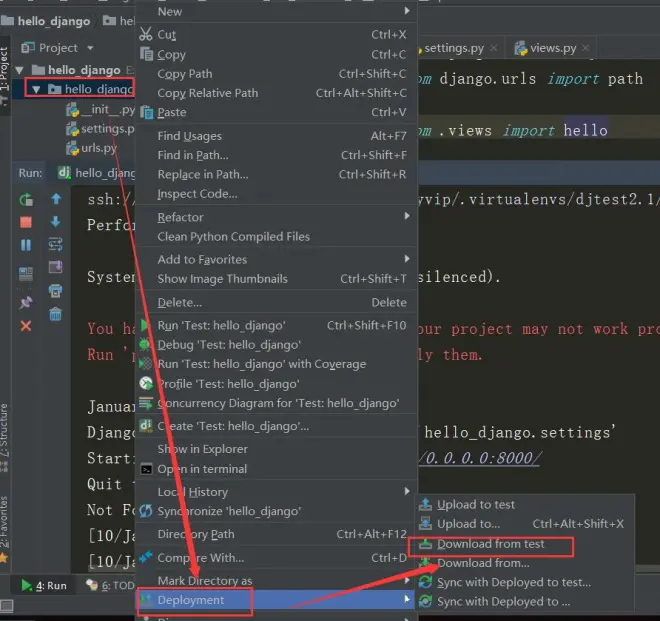Clear console with the trash icon

pyautogui.click(x=56, y=314)
